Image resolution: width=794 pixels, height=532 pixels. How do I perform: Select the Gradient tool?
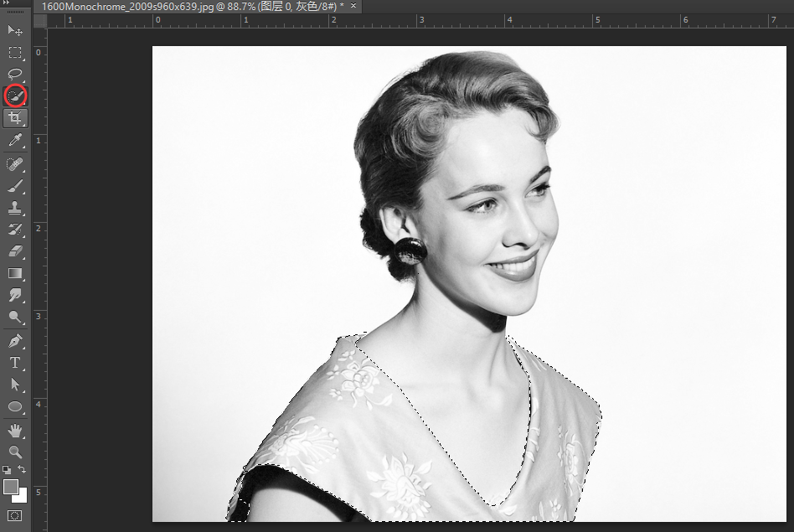pos(15,273)
